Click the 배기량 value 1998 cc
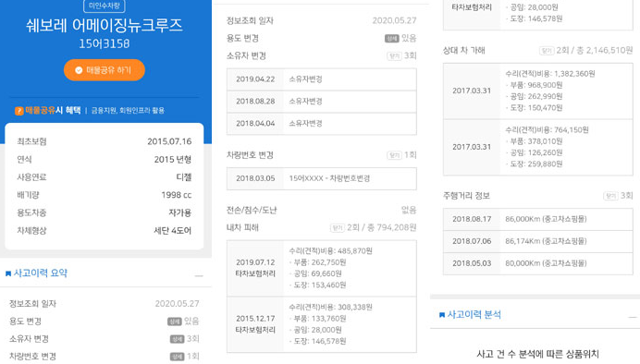The height and width of the screenshot is (364, 640). pyautogui.click(x=177, y=195)
